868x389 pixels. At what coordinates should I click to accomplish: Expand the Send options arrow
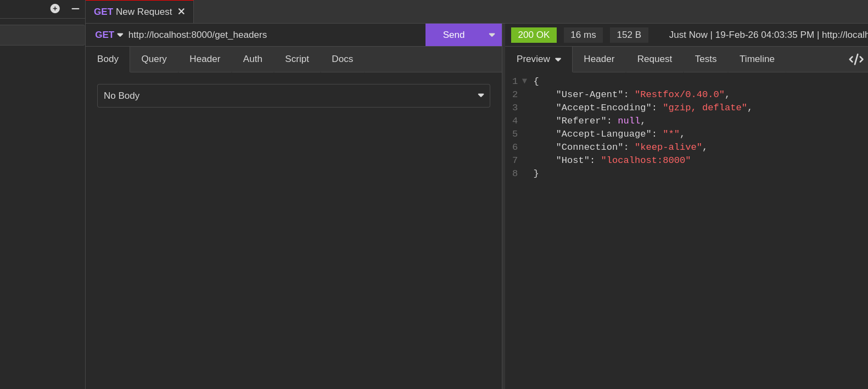(491, 35)
